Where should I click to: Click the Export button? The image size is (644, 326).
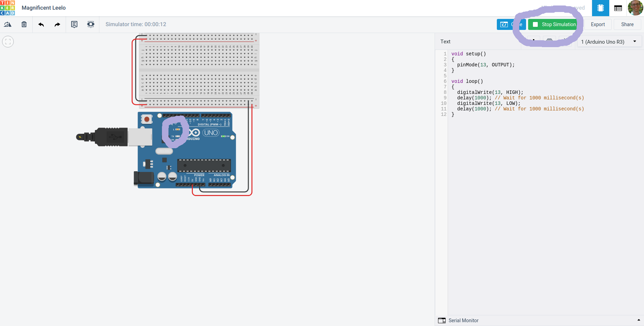point(598,24)
